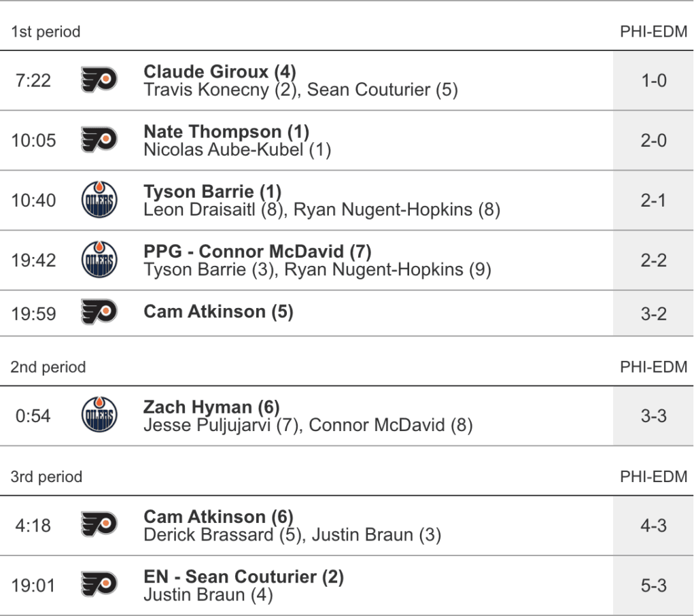
Task: Click Flyers logo next to Nate Thompson goal
Action: coord(99,141)
